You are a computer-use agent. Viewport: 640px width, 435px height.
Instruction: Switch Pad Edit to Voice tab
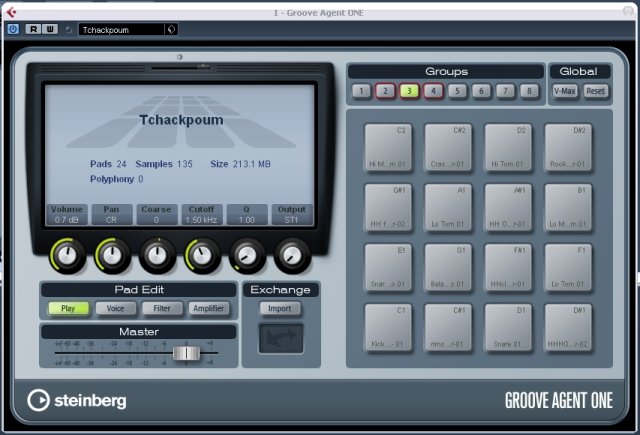point(116,308)
